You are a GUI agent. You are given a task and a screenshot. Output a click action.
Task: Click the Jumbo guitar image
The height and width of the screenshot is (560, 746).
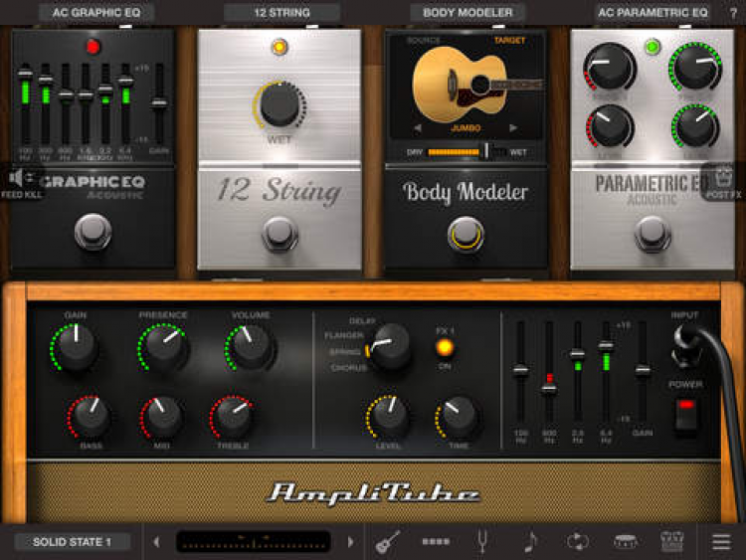tap(475, 85)
